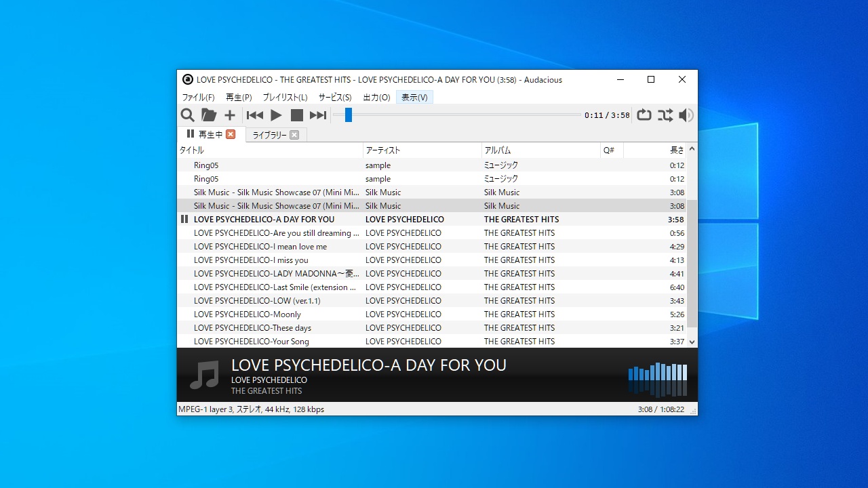Select the highlighted Silk Music Showcase 07 row
The image size is (868, 488).
[432, 206]
